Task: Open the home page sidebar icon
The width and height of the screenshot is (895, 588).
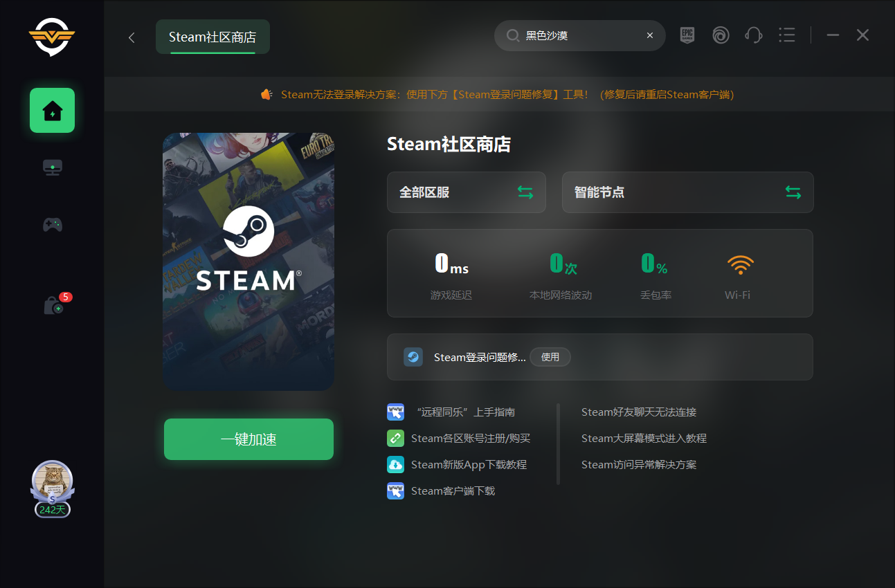Action: 52,110
